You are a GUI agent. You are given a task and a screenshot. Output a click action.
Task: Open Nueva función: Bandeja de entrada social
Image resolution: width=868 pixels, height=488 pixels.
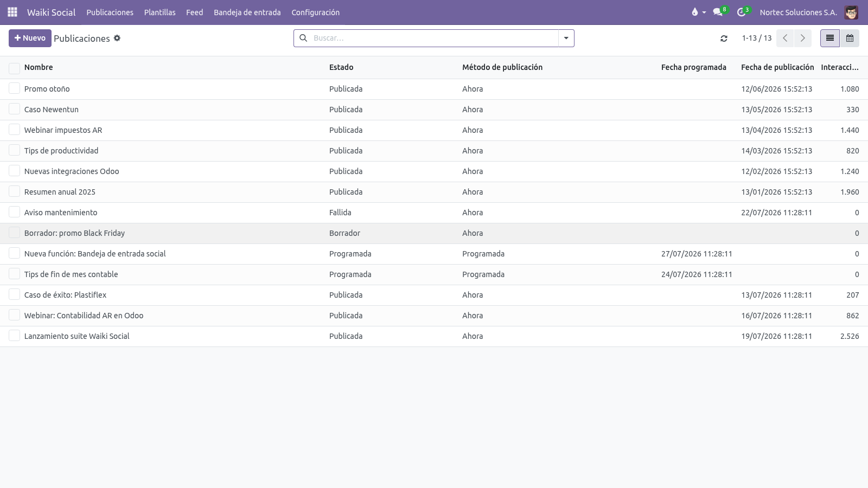coord(95,254)
